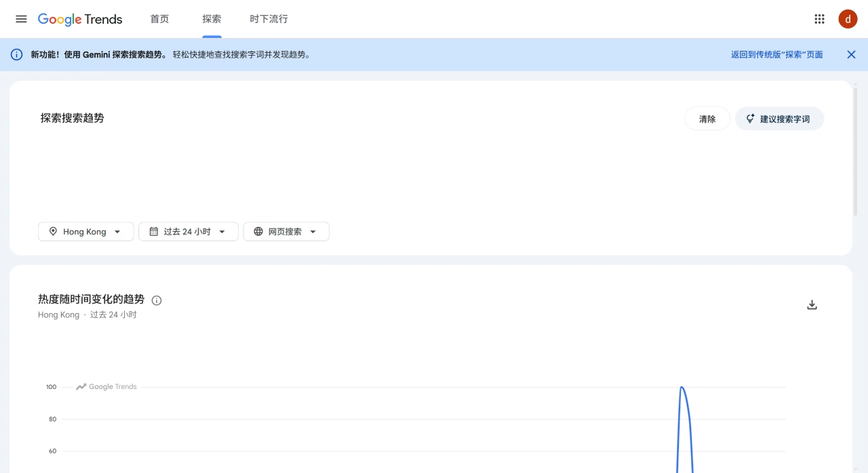Click the Hong Kong · 过去 24 小时 subtitle
868x473 pixels.
tap(87, 315)
